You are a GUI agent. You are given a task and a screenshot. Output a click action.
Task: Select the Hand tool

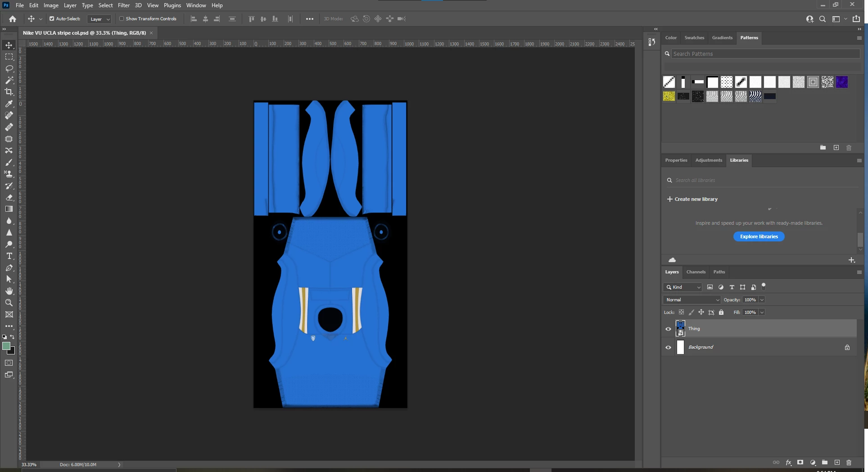(x=9, y=291)
